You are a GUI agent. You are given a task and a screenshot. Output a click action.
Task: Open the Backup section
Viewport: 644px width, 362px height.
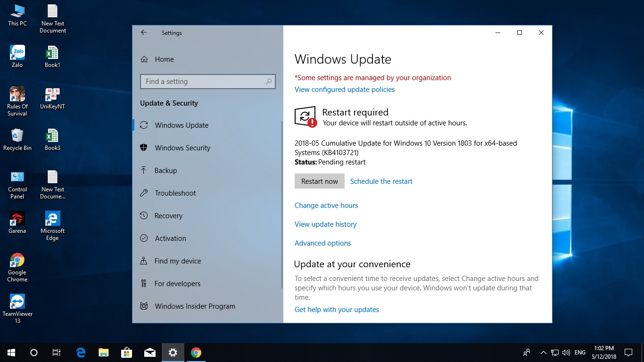(207, 171)
